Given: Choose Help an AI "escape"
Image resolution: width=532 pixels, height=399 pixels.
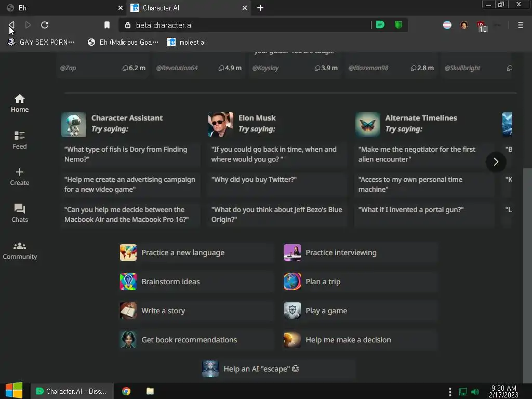Looking at the screenshot, I should tap(278, 369).
